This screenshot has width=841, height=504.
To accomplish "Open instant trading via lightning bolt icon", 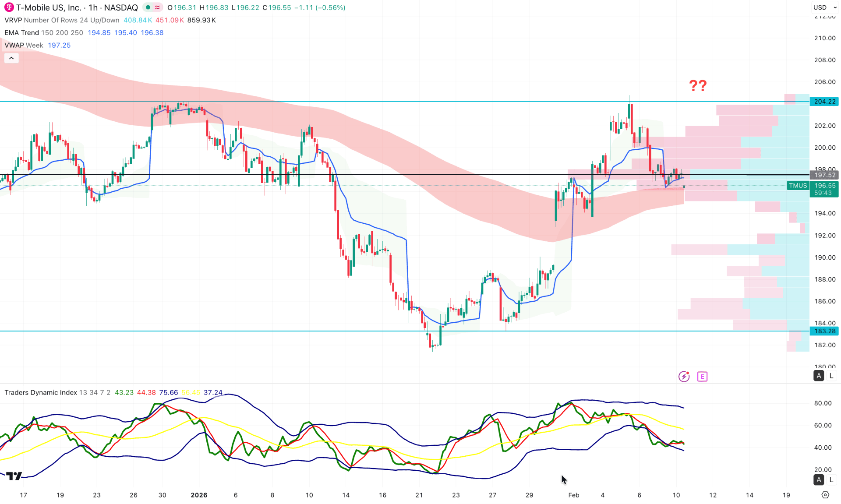I will click(684, 376).
